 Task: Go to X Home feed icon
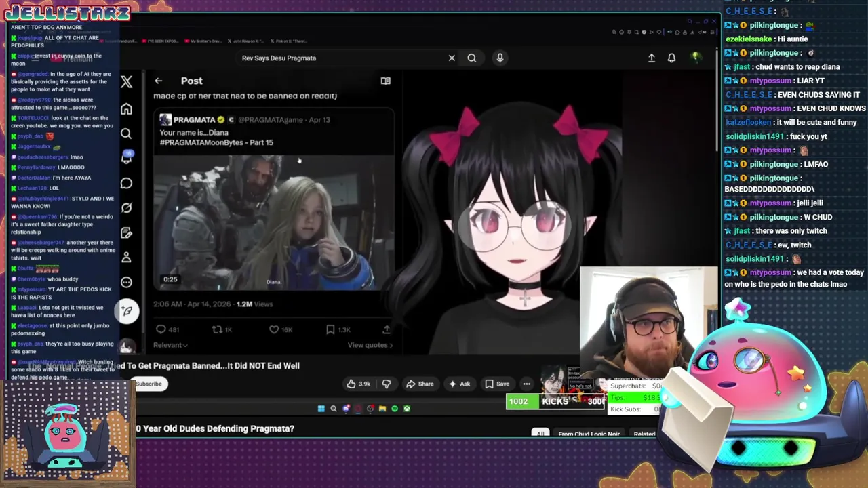pyautogui.click(x=126, y=109)
